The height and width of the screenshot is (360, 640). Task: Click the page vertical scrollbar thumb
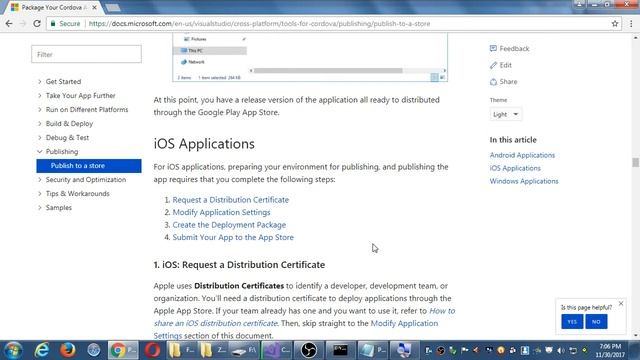(636, 162)
